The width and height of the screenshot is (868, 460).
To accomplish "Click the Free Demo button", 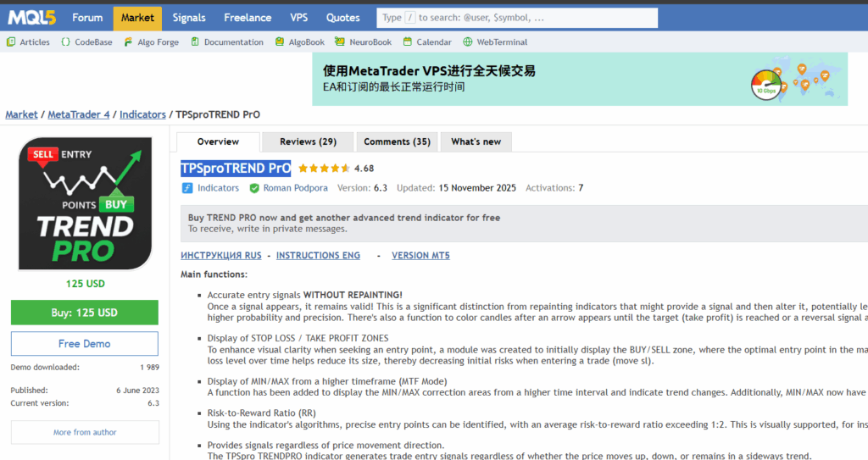I will (85, 344).
